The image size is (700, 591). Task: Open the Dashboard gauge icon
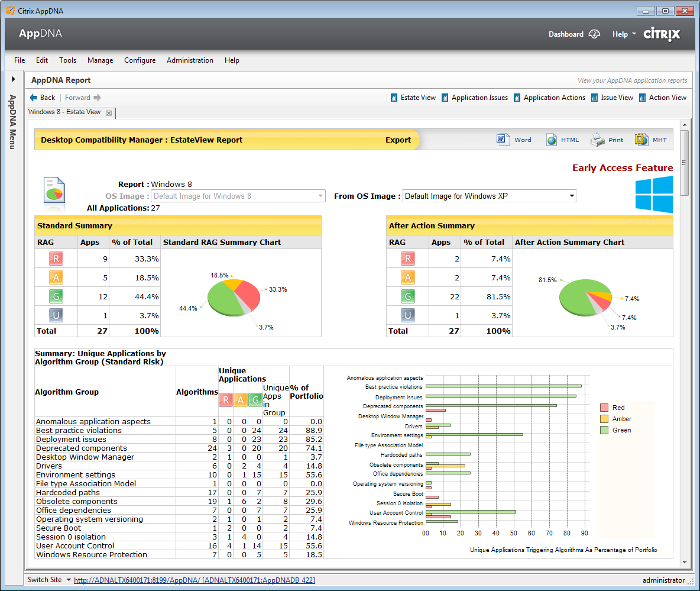pos(594,34)
